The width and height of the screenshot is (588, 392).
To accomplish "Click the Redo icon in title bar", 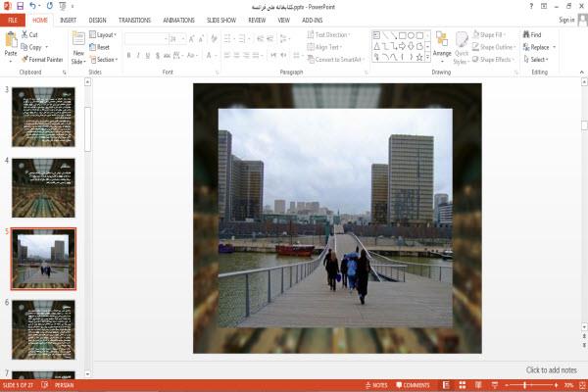I will coord(50,7).
